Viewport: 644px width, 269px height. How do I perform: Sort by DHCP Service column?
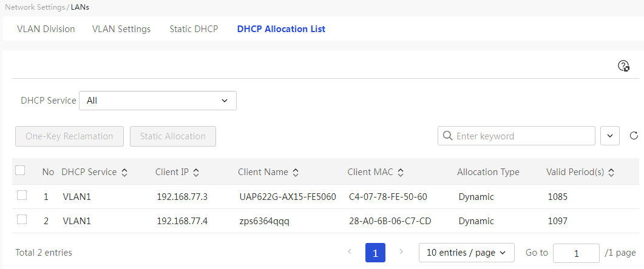point(124,173)
